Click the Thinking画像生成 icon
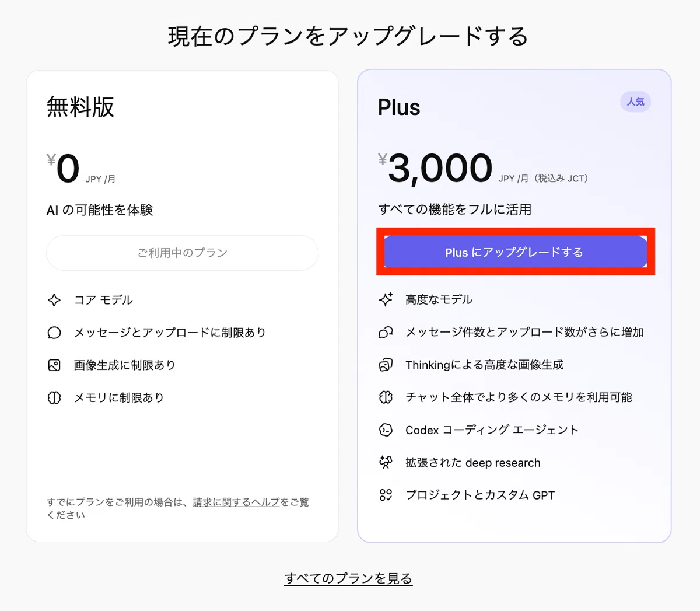 pyautogui.click(x=386, y=365)
